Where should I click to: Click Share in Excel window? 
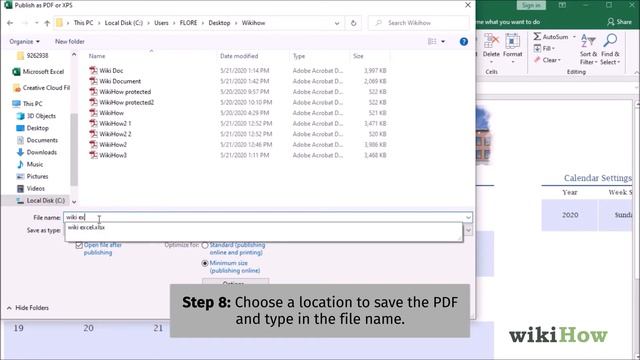tap(619, 22)
